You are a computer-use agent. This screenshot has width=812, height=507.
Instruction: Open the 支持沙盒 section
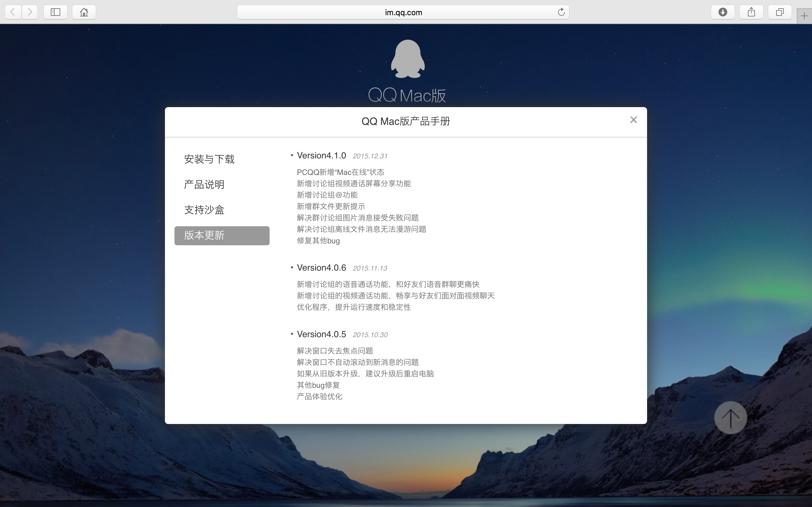click(204, 210)
